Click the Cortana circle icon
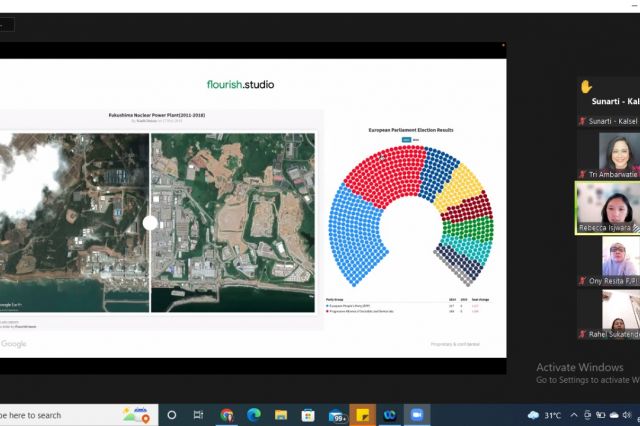 click(172, 414)
